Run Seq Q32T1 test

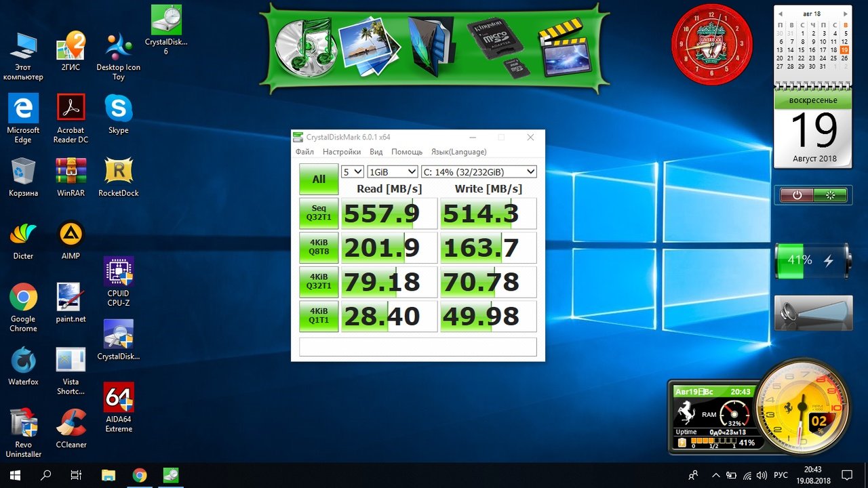pyautogui.click(x=319, y=213)
